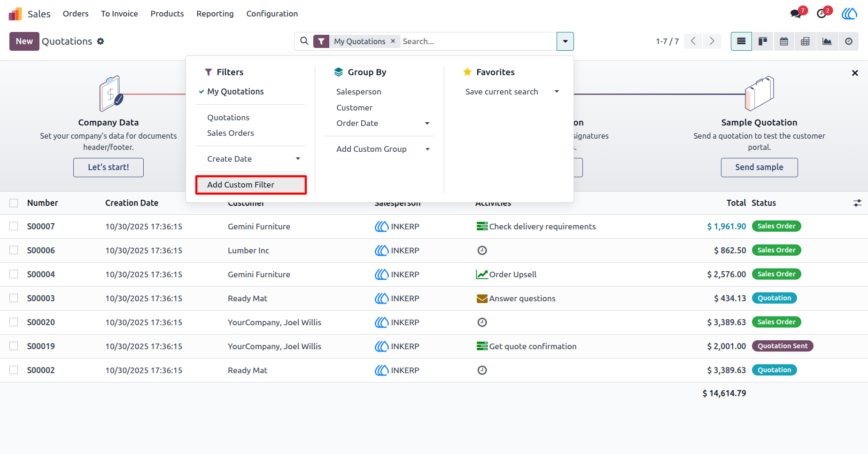Tick the checkbox for S00007
The image size is (868, 454).
[x=14, y=226]
